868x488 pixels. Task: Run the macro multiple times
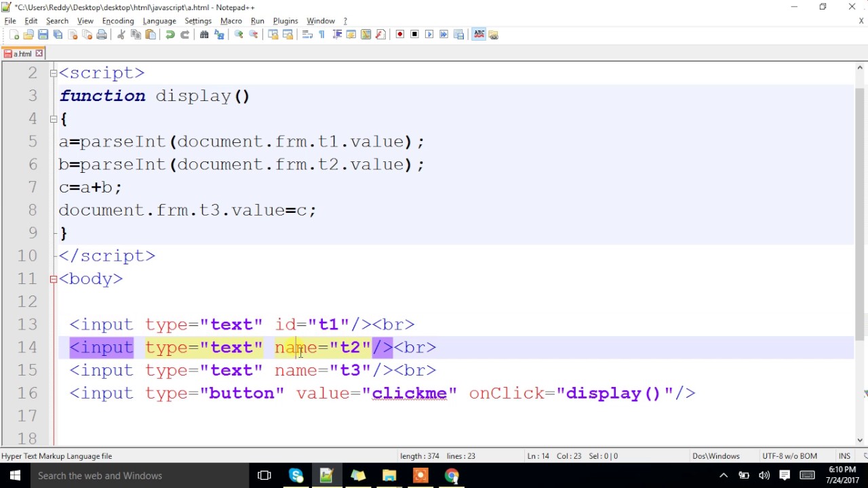pyautogui.click(x=444, y=35)
